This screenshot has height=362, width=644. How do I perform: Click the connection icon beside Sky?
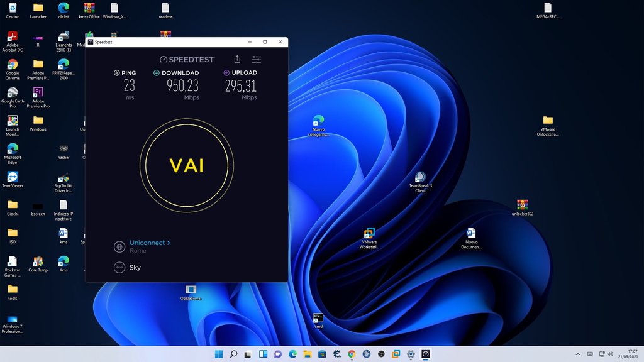[119, 268]
